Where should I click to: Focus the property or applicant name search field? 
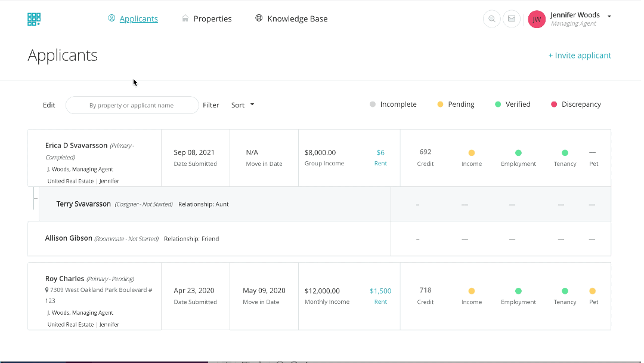pos(132,105)
